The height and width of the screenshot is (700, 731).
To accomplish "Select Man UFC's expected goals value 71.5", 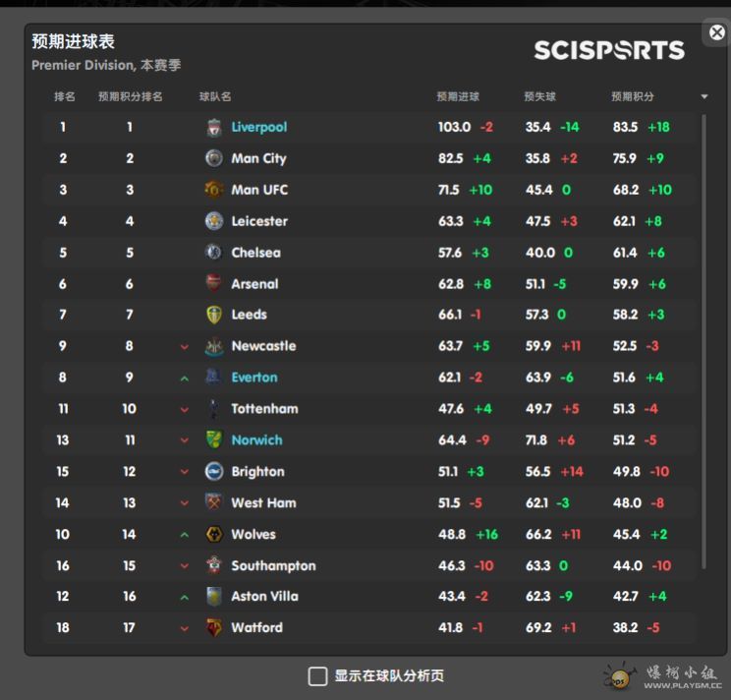I will pyautogui.click(x=448, y=190).
